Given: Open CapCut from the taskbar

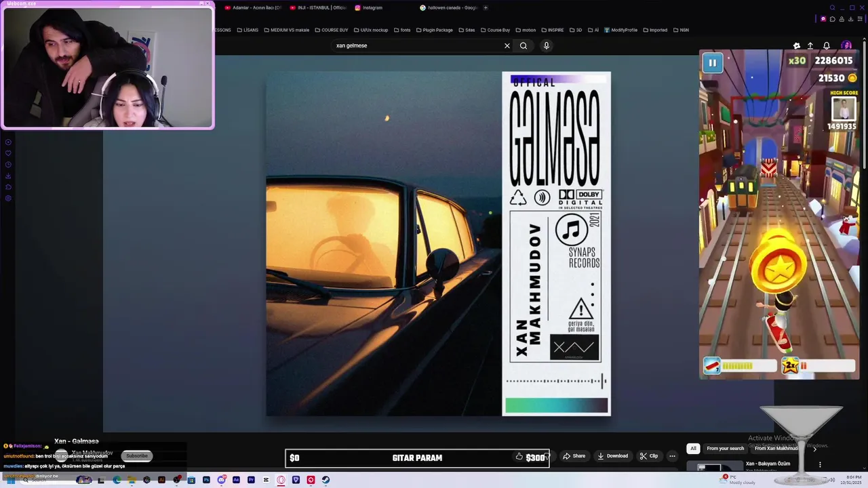Looking at the screenshot, I should [x=266, y=480].
